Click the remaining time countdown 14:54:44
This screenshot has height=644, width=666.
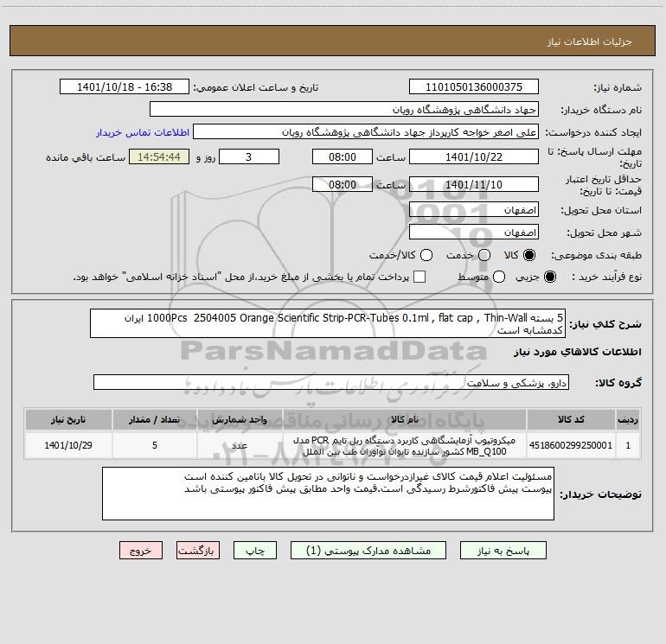coord(159,156)
